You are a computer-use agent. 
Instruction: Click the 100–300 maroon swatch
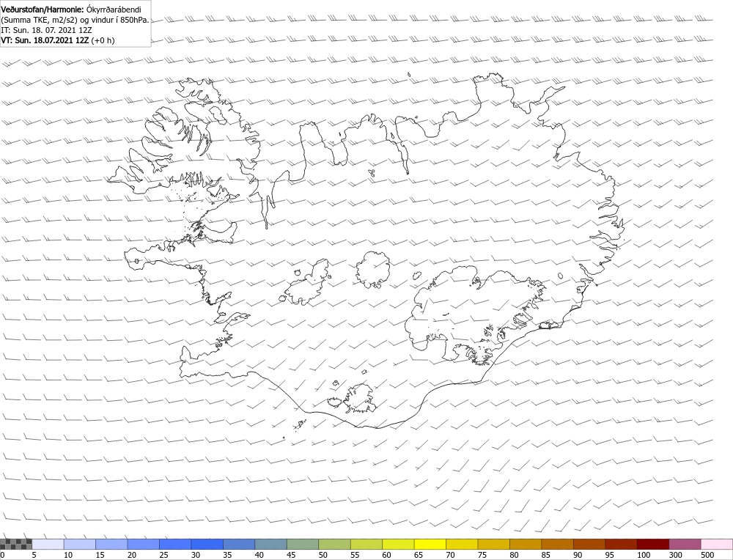point(653,544)
